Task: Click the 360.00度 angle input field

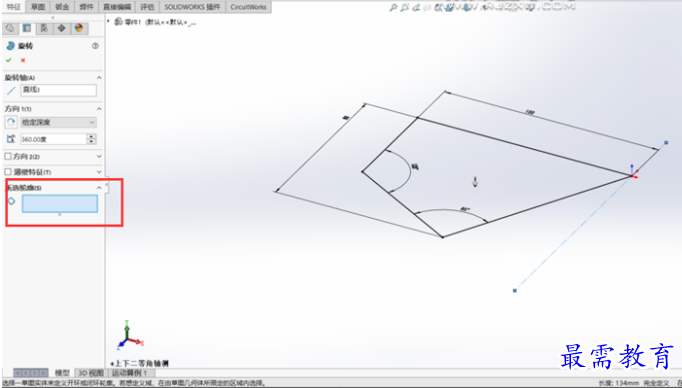Action: click(53, 139)
